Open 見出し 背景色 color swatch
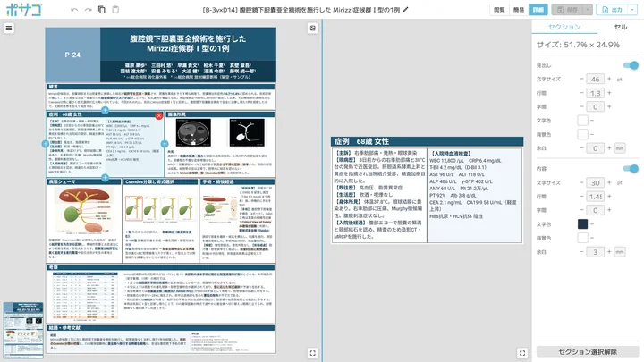The height and width of the screenshot is (362, 644). point(582,134)
